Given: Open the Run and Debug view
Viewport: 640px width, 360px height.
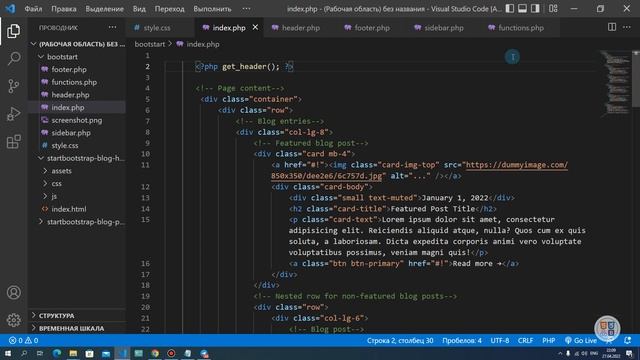Looking at the screenshot, I should click(13, 114).
